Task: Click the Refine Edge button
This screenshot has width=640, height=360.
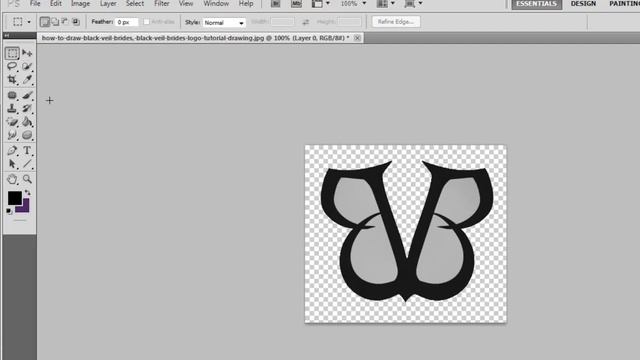Action: [x=396, y=22]
